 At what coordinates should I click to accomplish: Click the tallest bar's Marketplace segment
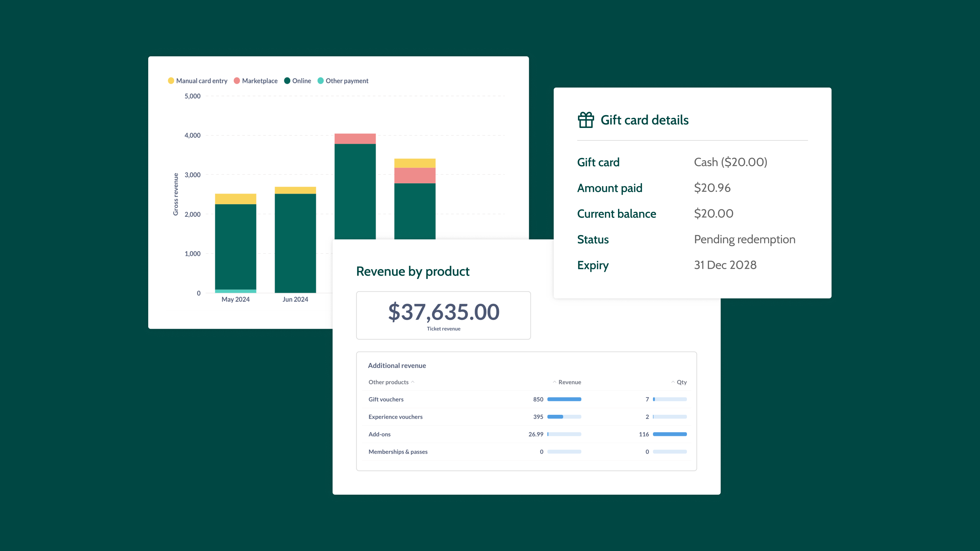pyautogui.click(x=355, y=138)
